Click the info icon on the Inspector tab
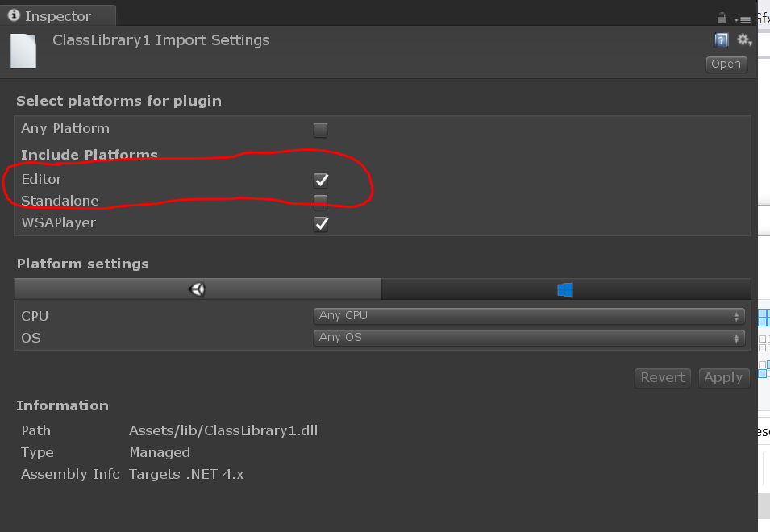 [x=14, y=15]
